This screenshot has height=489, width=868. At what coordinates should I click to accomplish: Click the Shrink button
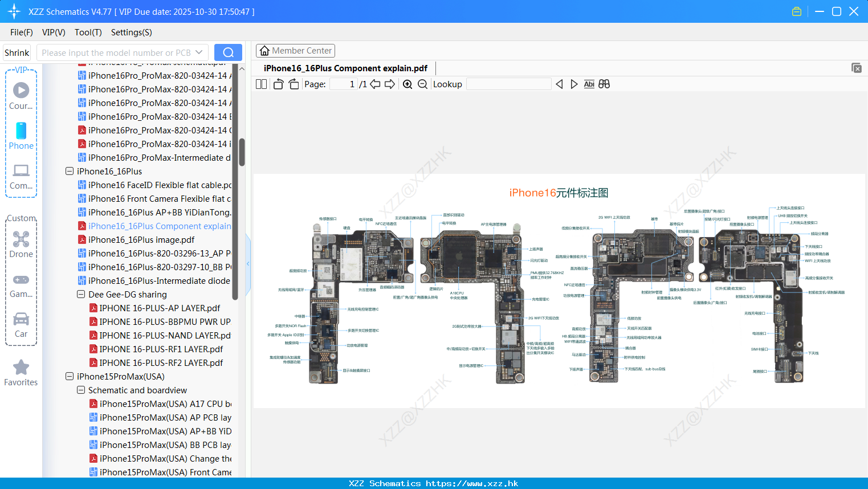coord(17,52)
